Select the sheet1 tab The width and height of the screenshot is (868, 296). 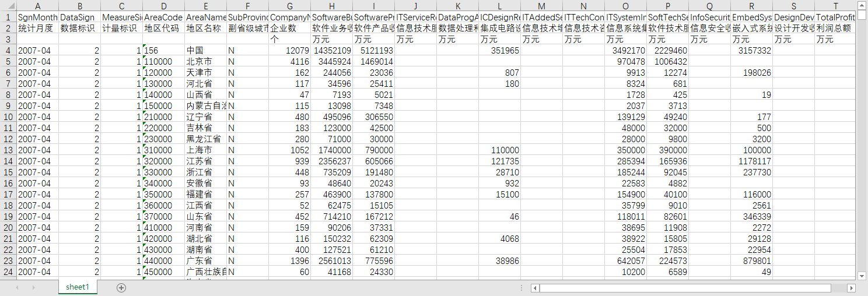click(78, 287)
